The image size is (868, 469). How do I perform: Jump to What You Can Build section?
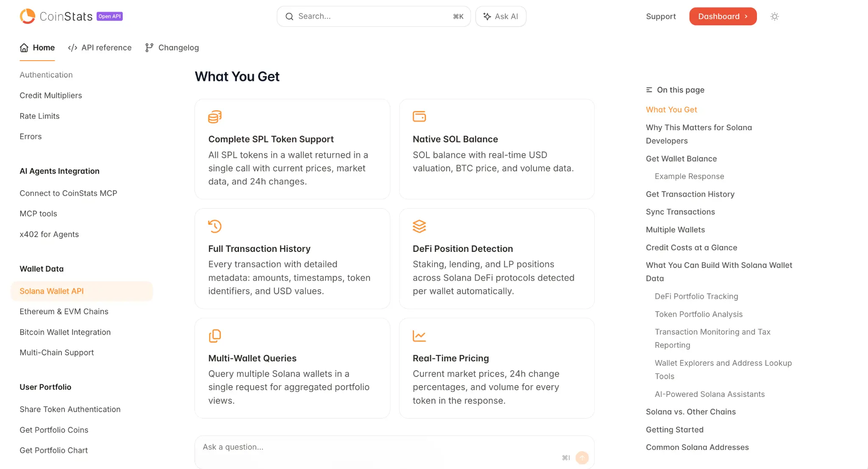(x=719, y=272)
